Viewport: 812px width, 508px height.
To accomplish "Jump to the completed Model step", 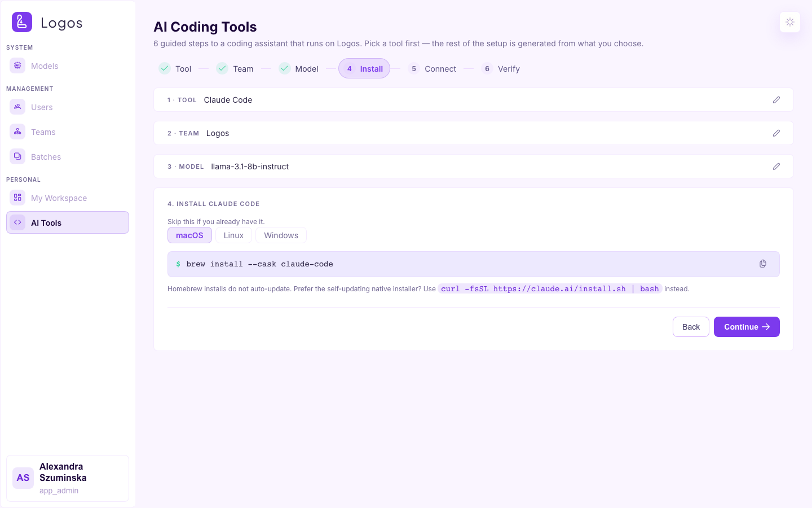I will [299, 68].
